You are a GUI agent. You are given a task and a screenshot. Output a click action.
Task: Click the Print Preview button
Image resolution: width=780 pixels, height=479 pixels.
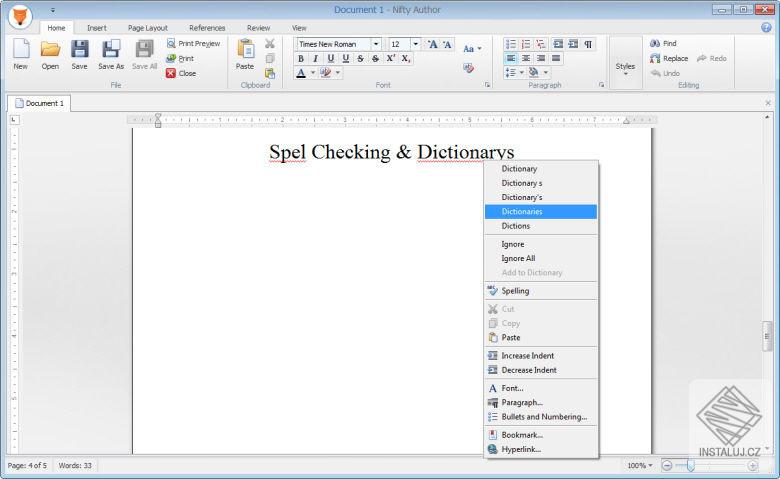(194, 43)
